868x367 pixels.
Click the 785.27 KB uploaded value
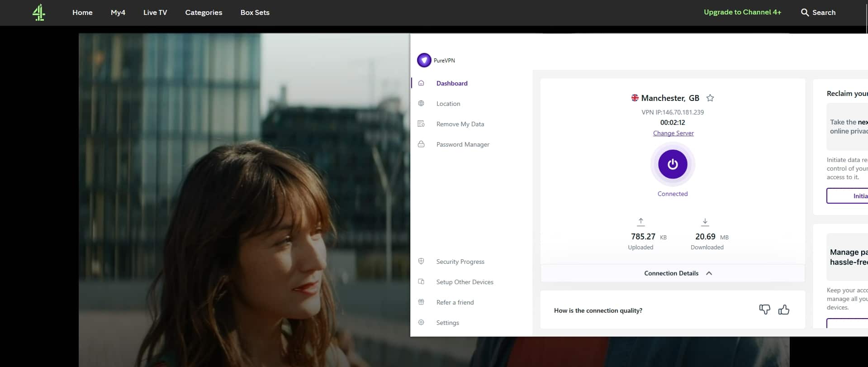pyautogui.click(x=649, y=237)
